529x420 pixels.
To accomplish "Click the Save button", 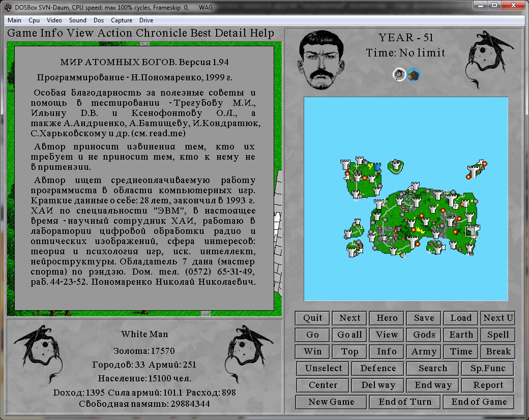I will pos(424,318).
